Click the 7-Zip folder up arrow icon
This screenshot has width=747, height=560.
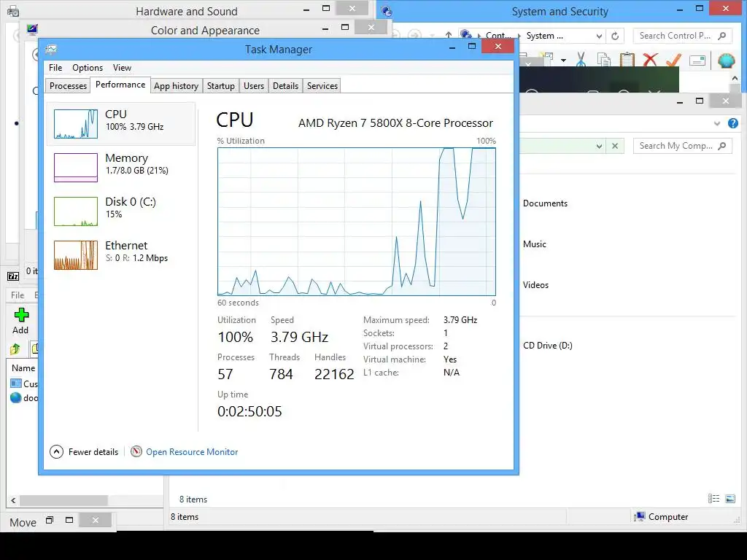[x=15, y=349]
